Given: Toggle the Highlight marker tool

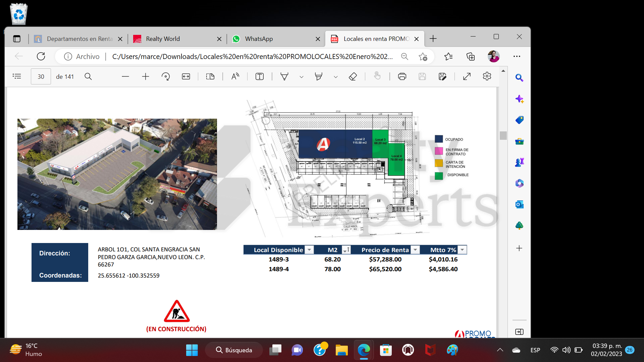Looking at the screenshot, I should pos(319,76).
